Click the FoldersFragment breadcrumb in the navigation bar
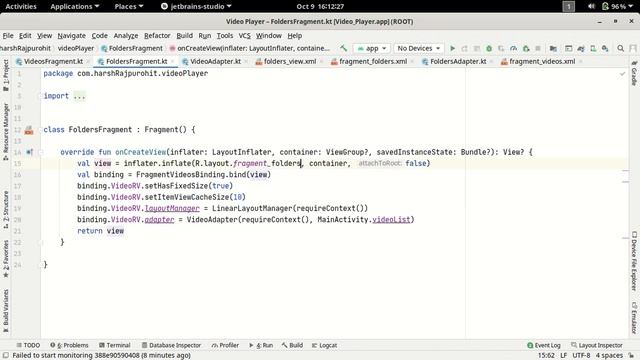The height and width of the screenshot is (360, 640). coord(132,48)
